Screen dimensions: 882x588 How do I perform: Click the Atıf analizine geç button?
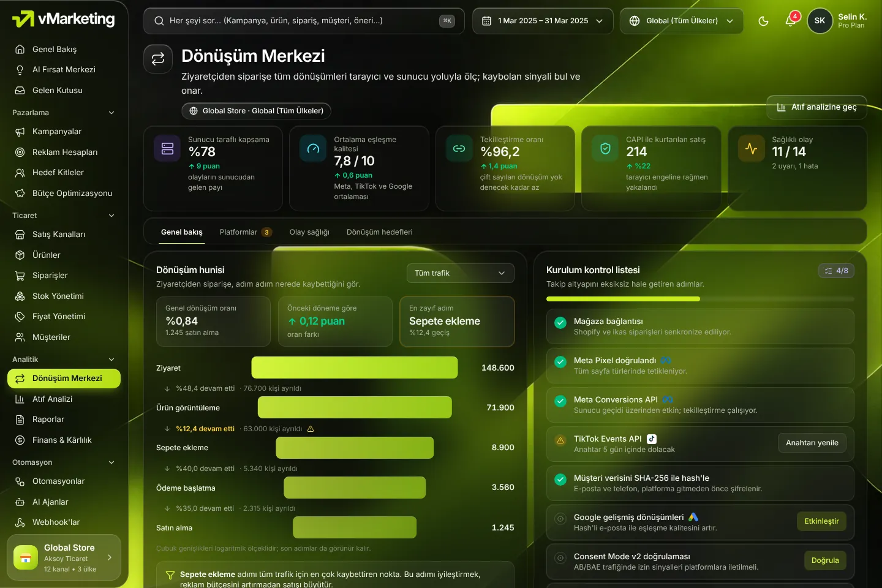(816, 107)
